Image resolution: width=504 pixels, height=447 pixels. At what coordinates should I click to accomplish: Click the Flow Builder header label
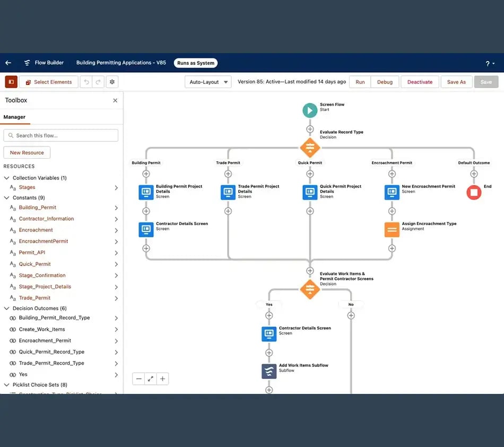(49, 63)
